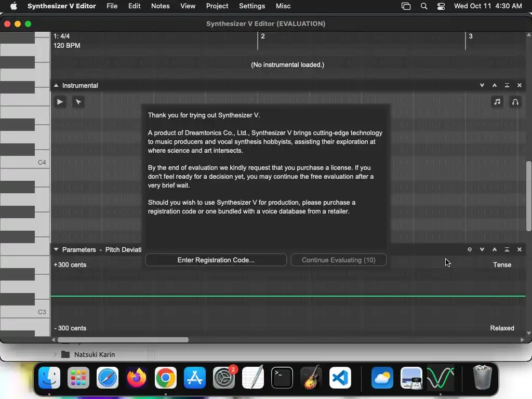Click the Synthesizer V icon in the Dock
Image resolution: width=532 pixels, height=399 pixels.
pos(441,378)
